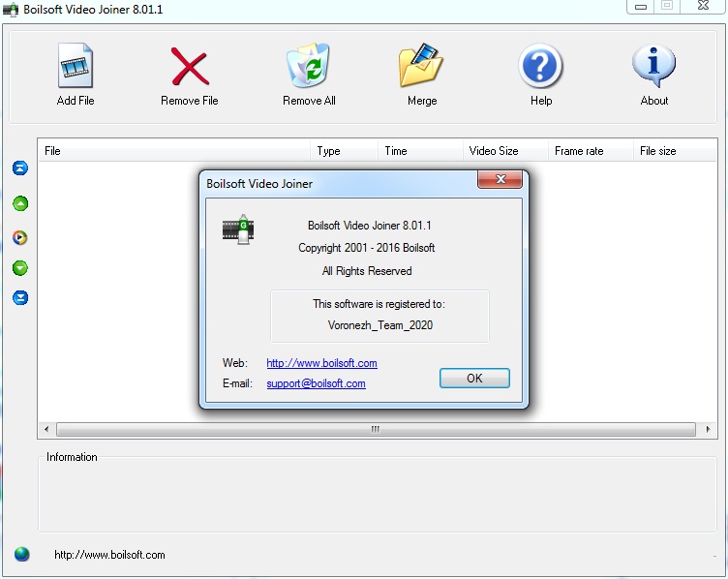
Task: Click the 'This software is registered to:' text
Action: (x=379, y=304)
